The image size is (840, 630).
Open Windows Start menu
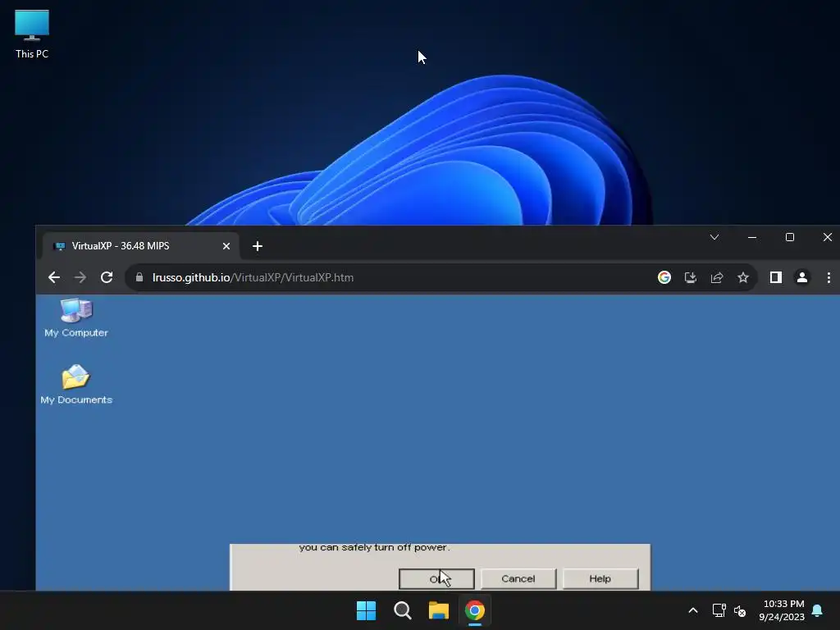[367, 610]
